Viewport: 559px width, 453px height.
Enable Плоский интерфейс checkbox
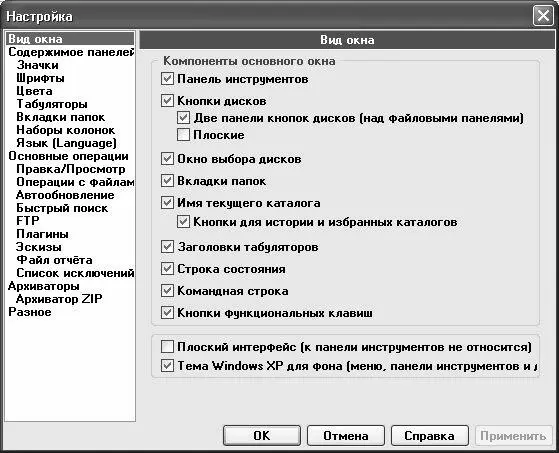click(x=167, y=346)
